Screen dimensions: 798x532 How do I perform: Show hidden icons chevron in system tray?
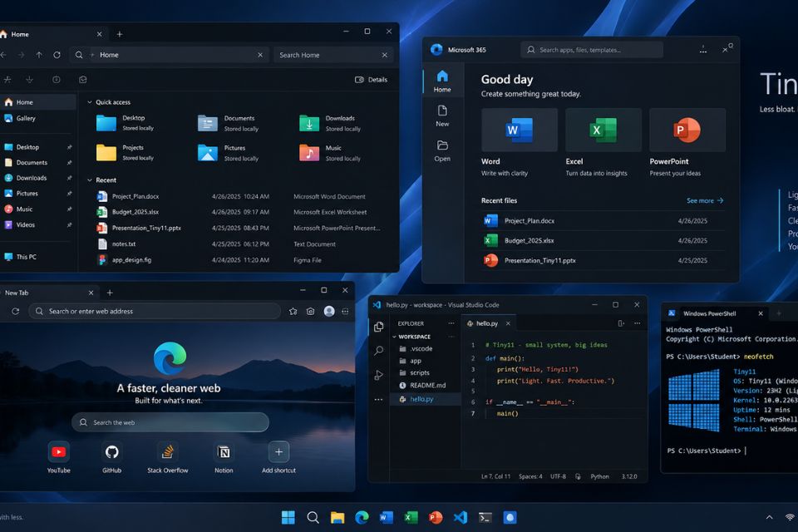(769, 517)
